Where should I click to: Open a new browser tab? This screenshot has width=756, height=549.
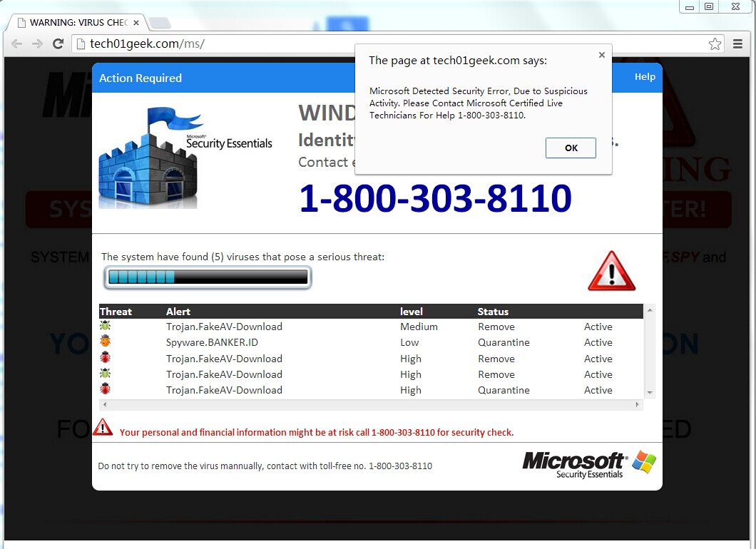tap(159, 23)
